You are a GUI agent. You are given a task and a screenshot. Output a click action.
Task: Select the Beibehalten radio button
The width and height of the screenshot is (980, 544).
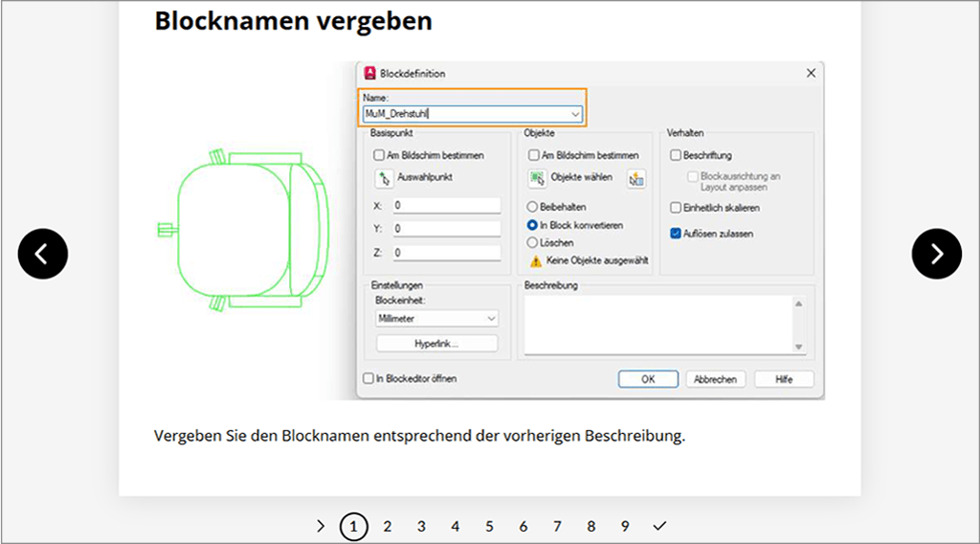tap(532, 207)
